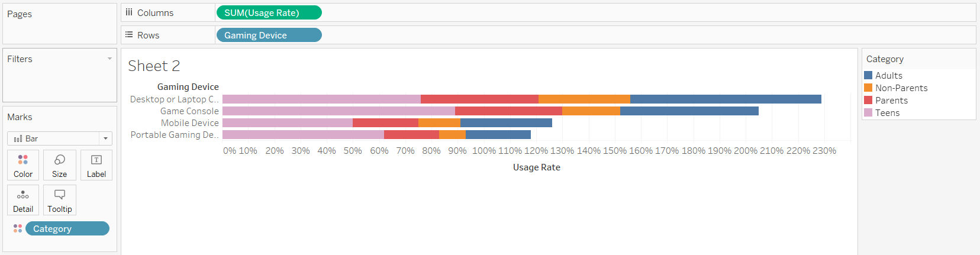Click the Sheet 2 title

[x=154, y=66]
